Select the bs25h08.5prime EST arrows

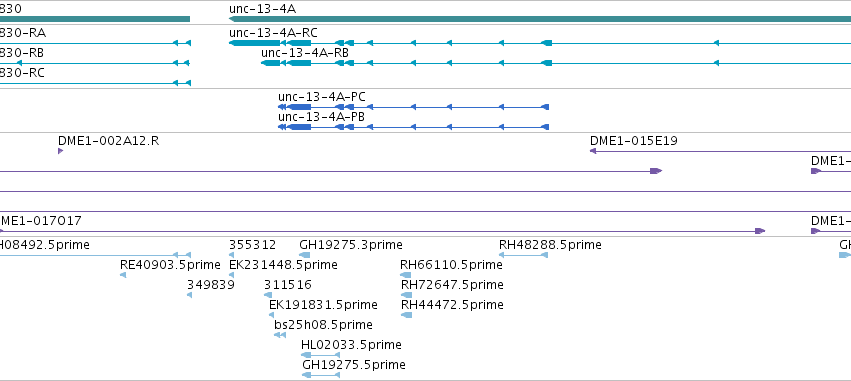pyautogui.click(x=280, y=335)
